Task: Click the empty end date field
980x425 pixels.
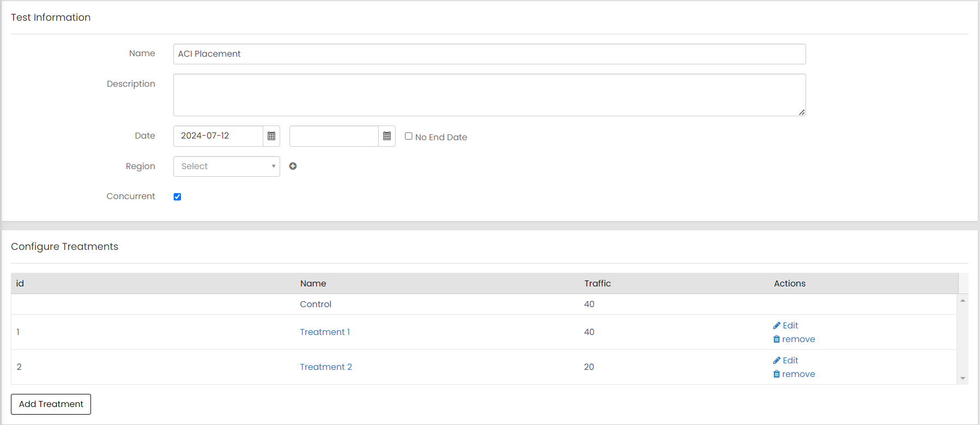Action: [334, 136]
